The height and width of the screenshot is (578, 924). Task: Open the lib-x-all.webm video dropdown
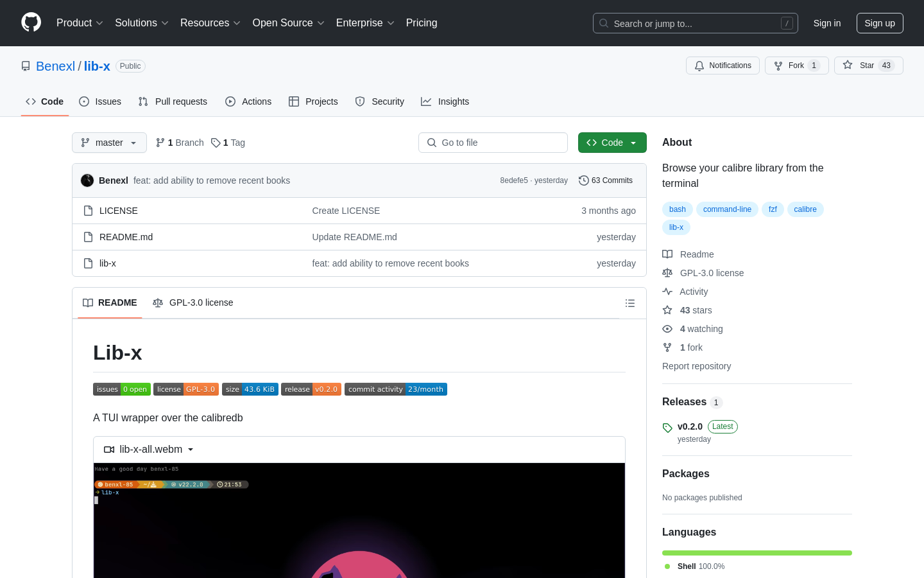149,450
